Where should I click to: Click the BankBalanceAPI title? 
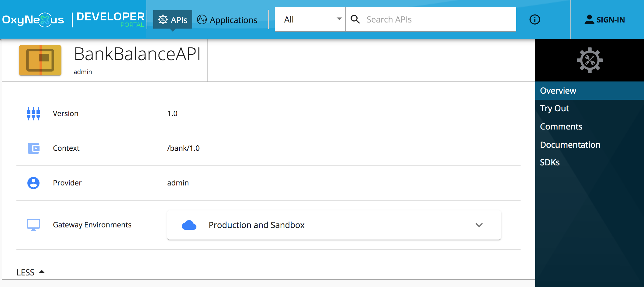(137, 54)
